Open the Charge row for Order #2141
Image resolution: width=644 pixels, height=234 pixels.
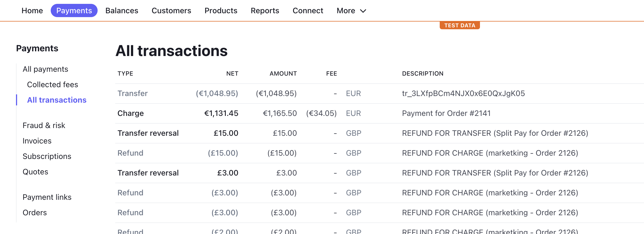380,113
